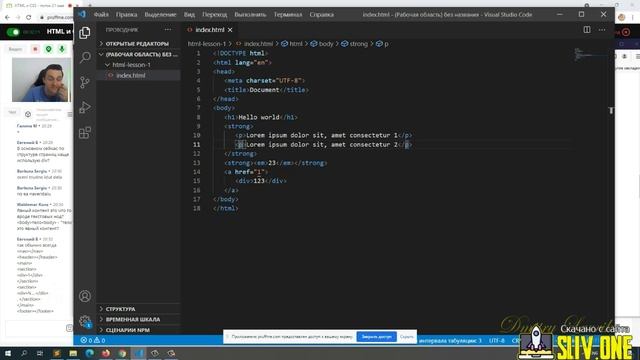The width and height of the screenshot is (640, 360).
Task: Toggle the green microphone button in the webinar page
Action: pyautogui.click(x=62, y=49)
